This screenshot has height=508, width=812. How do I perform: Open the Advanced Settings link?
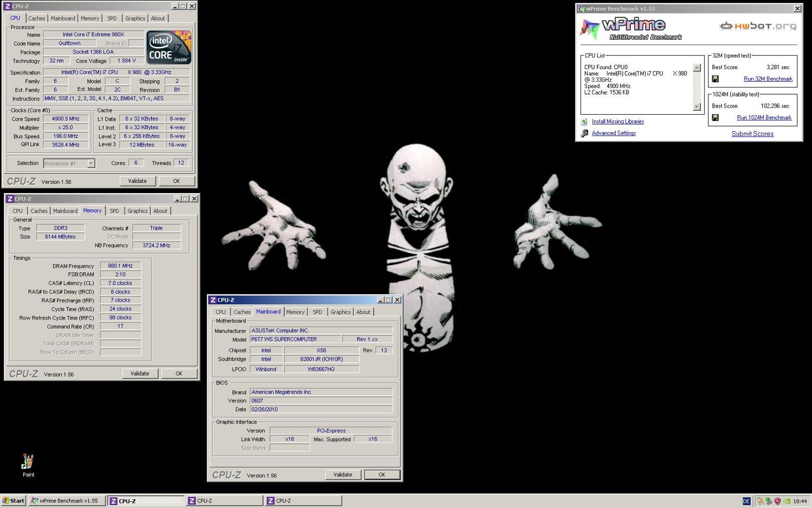pyautogui.click(x=614, y=133)
